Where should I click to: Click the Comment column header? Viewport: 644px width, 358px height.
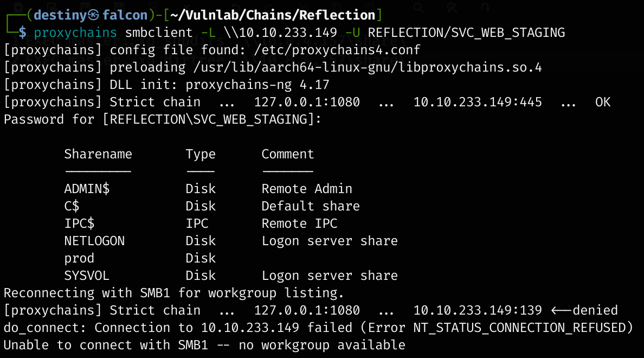287,154
